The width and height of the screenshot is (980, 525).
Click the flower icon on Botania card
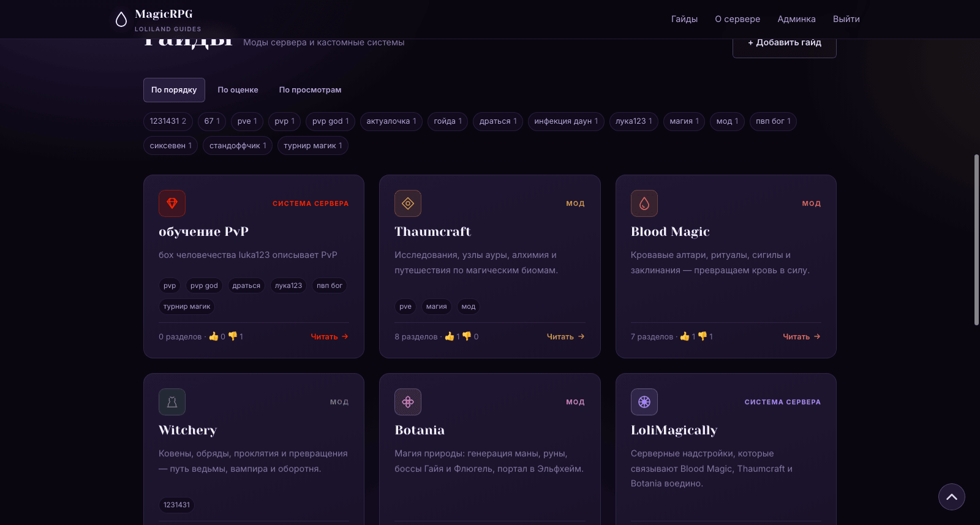click(x=408, y=402)
